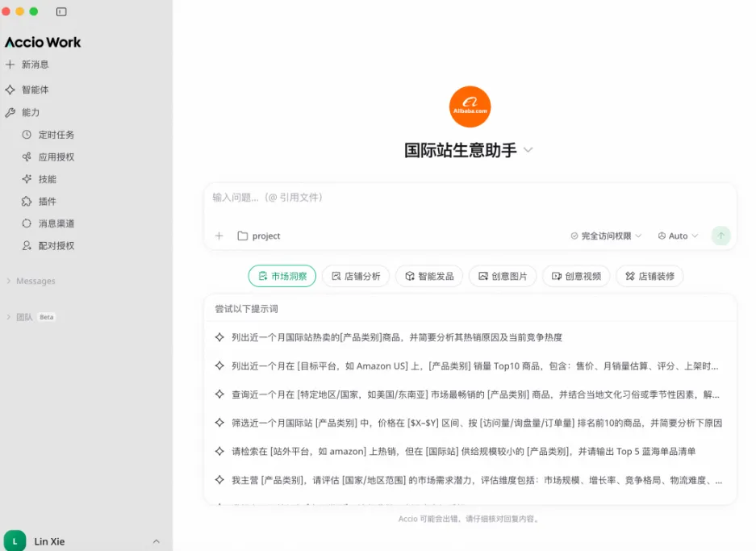Screen dimensions: 756x551
Task: Click the circle icon for 消息渠道
Action: coord(27,223)
